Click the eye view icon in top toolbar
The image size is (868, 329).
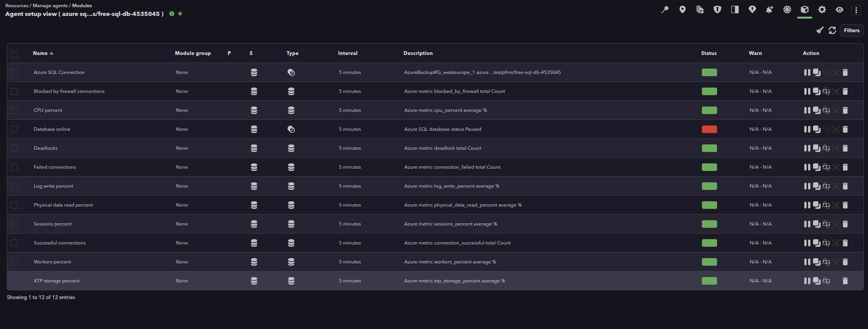840,10
